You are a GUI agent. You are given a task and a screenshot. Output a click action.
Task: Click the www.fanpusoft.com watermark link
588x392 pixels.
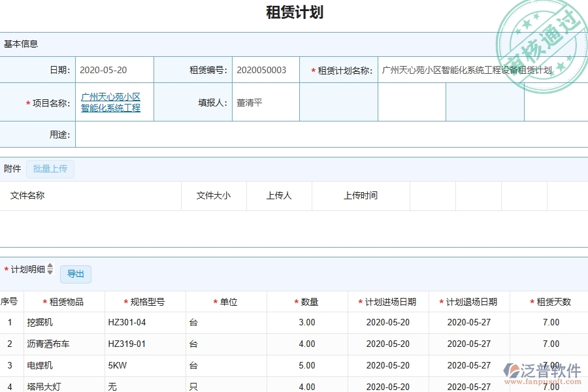544,380
